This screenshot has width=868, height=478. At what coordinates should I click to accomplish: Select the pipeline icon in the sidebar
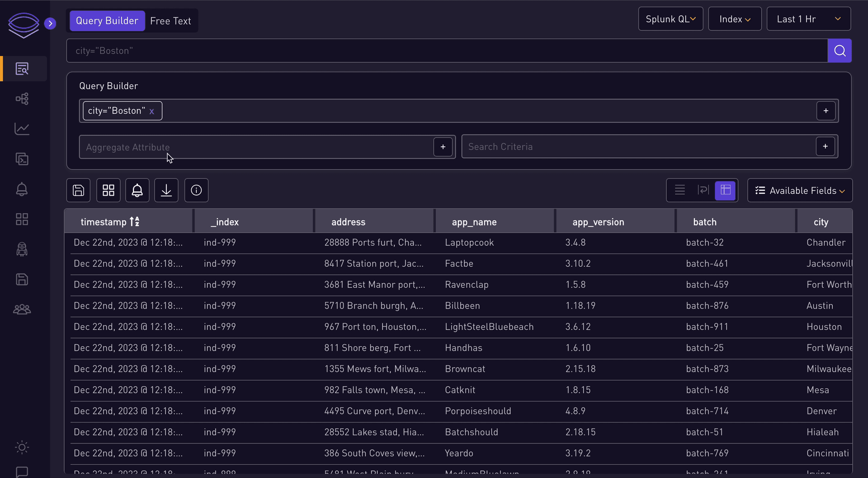pyautogui.click(x=22, y=98)
